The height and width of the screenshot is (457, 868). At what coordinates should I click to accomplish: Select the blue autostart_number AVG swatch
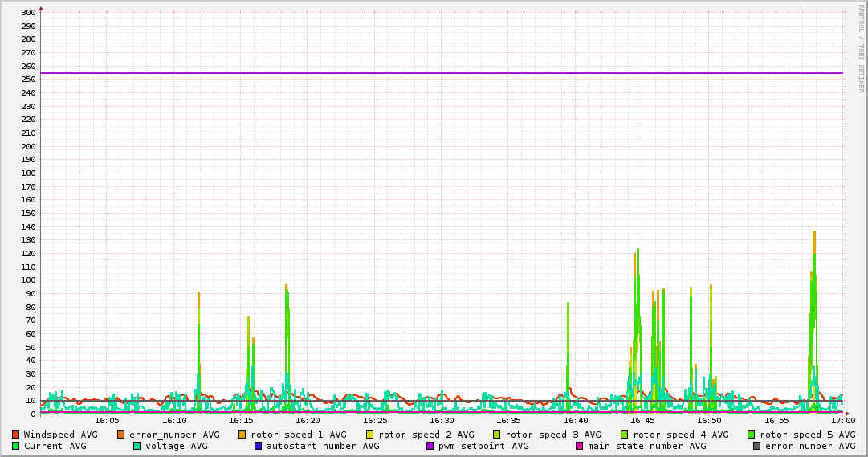[x=258, y=446]
